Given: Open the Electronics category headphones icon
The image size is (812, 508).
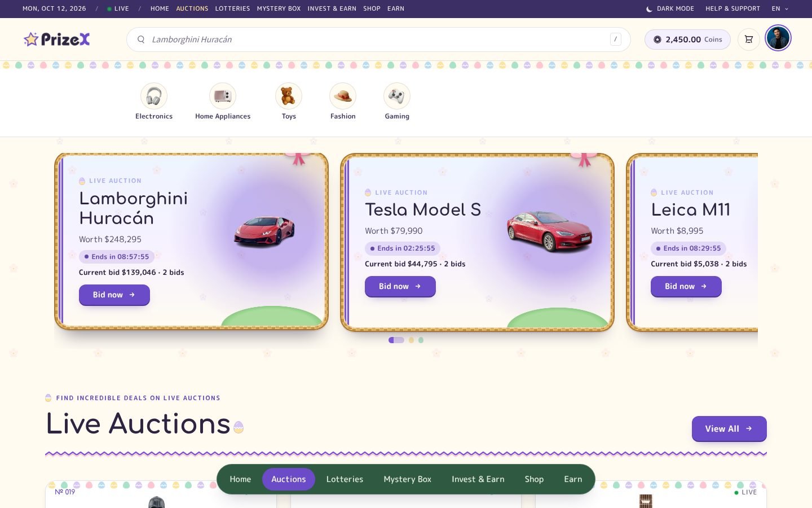Looking at the screenshot, I should [x=154, y=96].
